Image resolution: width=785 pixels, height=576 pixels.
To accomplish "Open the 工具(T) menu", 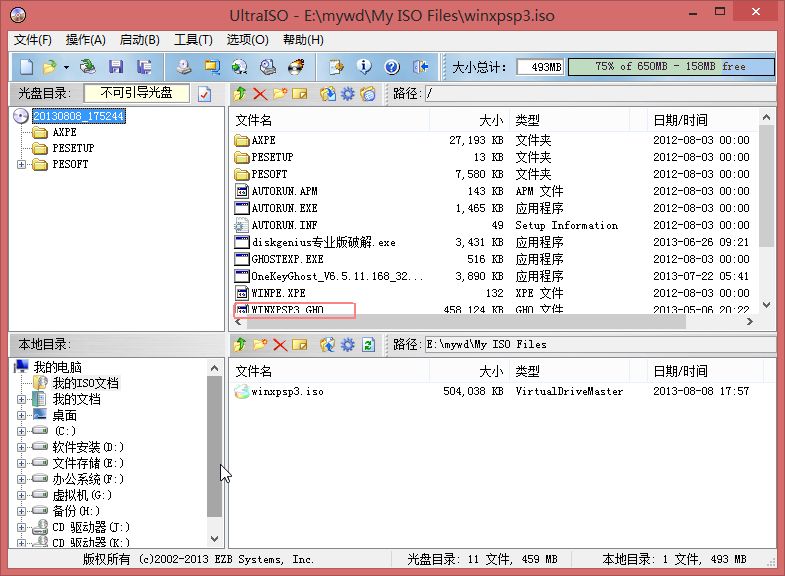I will coord(193,40).
